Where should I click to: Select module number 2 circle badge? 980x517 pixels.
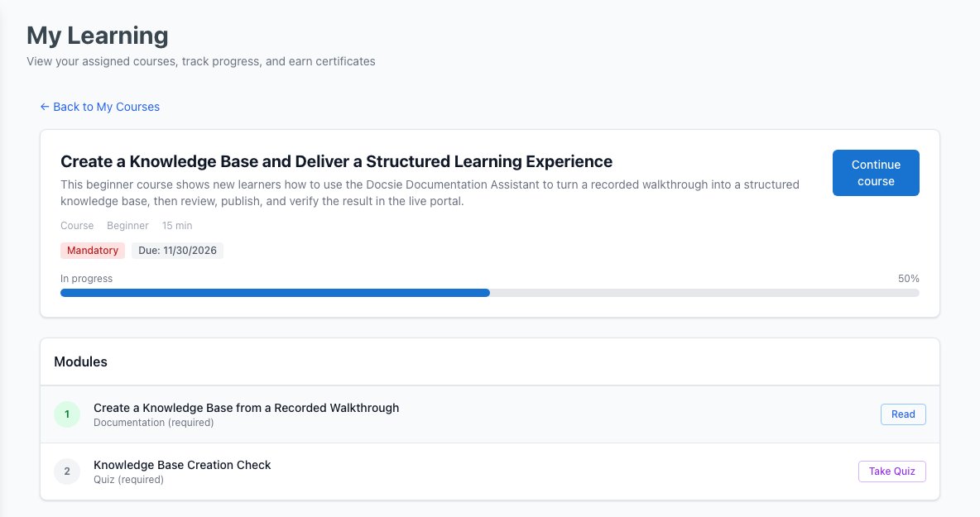pyautogui.click(x=67, y=472)
